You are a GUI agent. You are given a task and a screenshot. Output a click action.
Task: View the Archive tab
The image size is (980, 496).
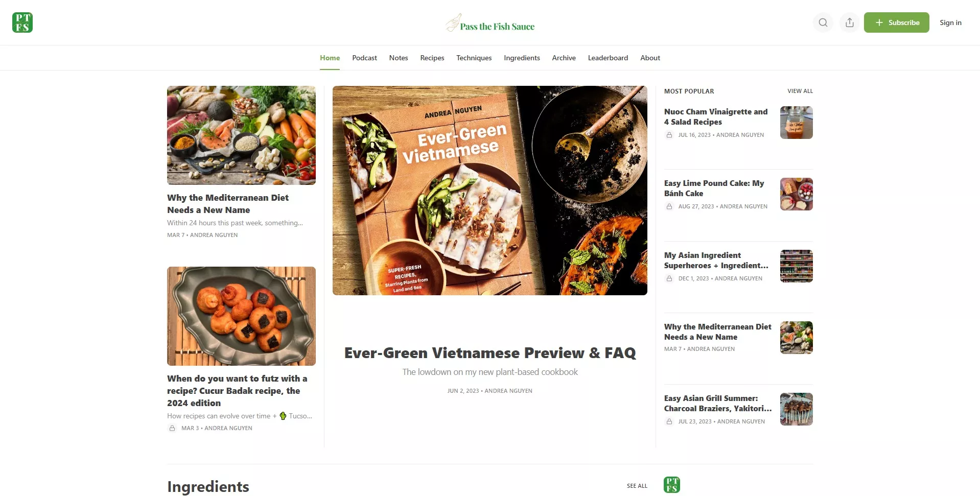pos(564,58)
